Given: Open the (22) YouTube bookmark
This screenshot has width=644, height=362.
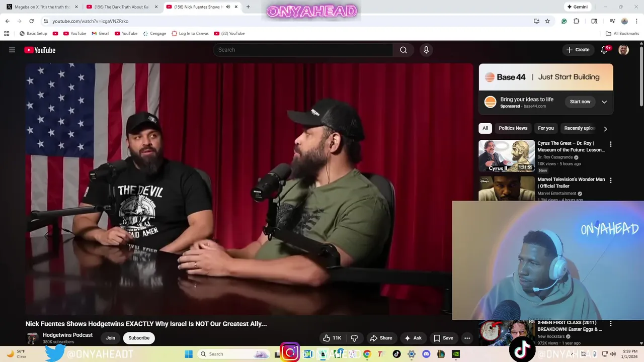Looking at the screenshot, I should [x=229, y=33].
